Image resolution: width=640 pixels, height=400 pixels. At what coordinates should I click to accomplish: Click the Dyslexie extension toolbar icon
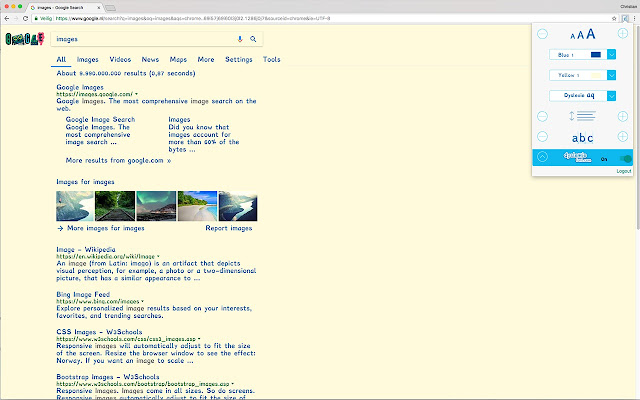point(625,18)
